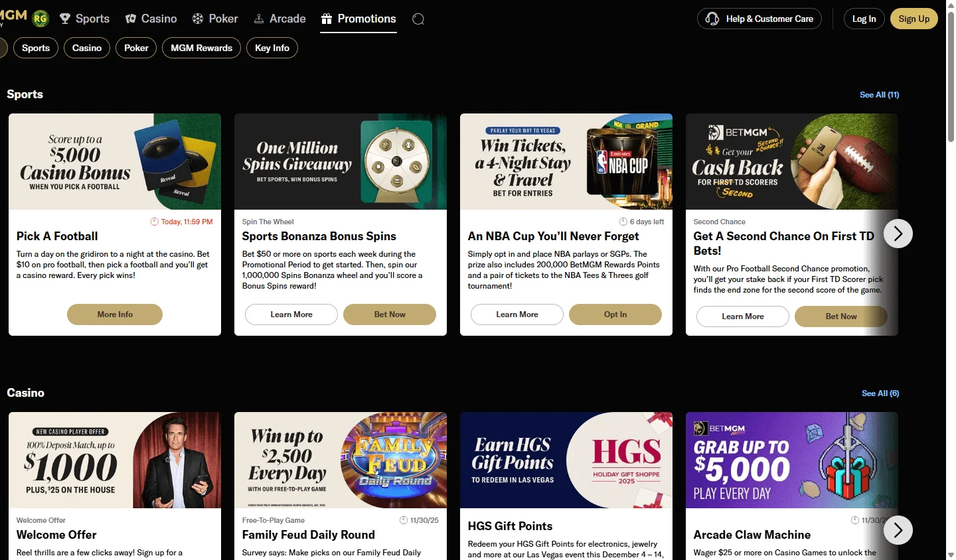Select the Key Info filter pill
This screenshot has width=956, height=560.
(272, 48)
